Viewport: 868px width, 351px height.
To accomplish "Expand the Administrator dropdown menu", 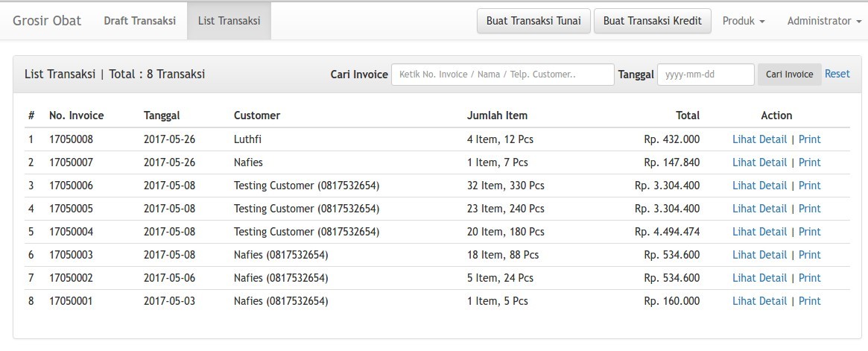I will 818,21.
